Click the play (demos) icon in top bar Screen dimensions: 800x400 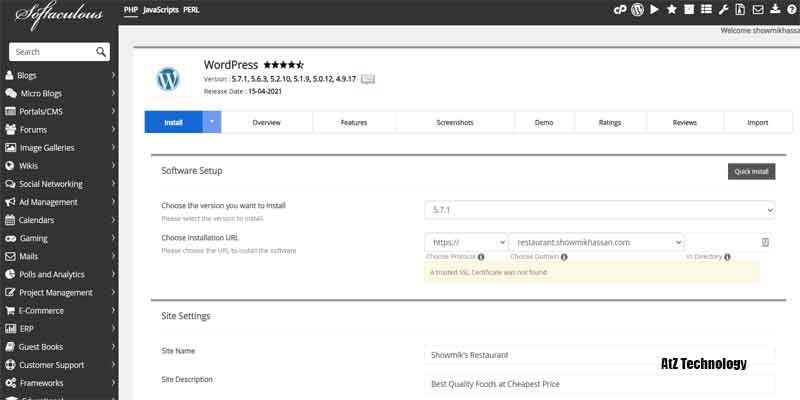tap(655, 9)
